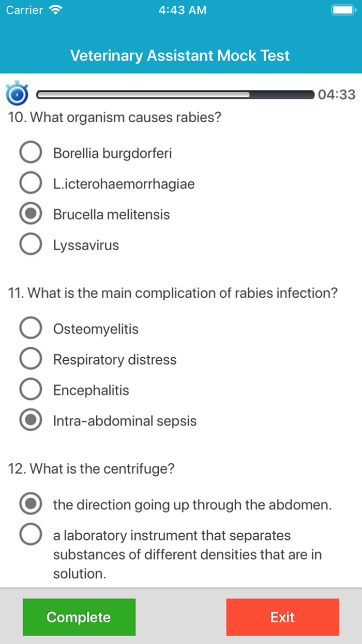Viewport: 362px width, 644px height.
Task: Click the blue timer stopwatch icon
Action: (x=17, y=94)
